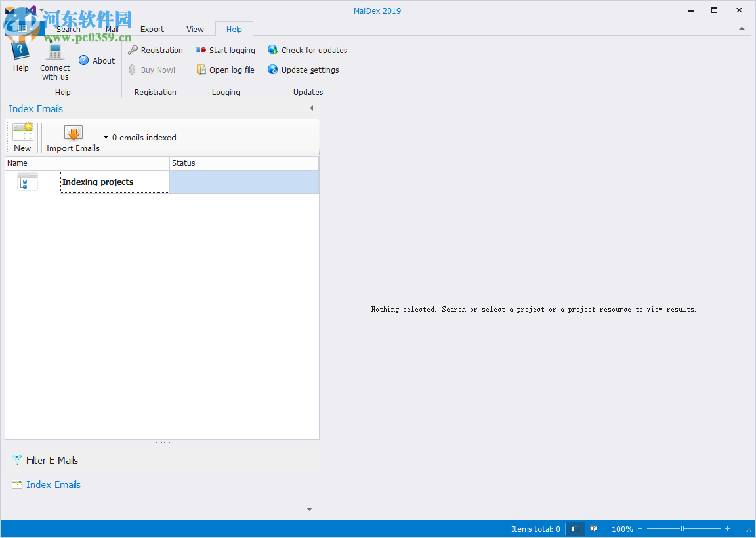Open the Import Emails dropdown arrow
The height and width of the screenshot is (538, 756).
[x=104, y=138]
